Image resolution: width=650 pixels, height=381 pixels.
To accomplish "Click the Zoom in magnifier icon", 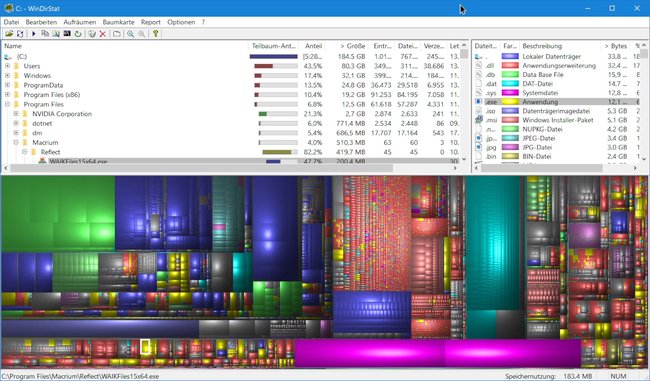I will coord(131,34).
